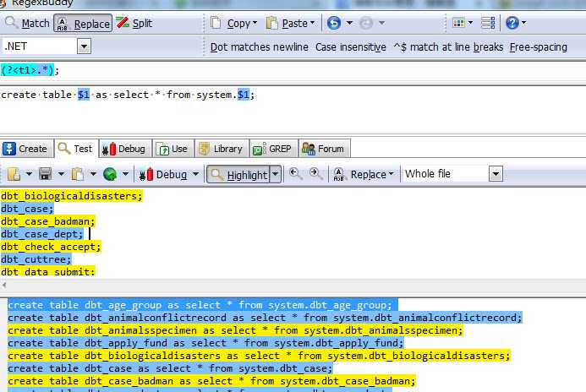Open the Debug tab
The width and height of the screenshot is (586, 392).
coord(124,149)
